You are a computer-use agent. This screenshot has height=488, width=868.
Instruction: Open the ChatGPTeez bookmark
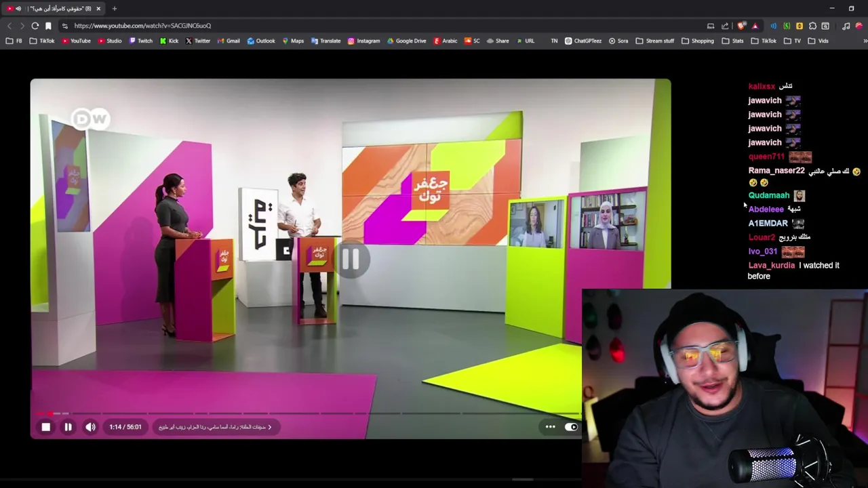(583, 41)
